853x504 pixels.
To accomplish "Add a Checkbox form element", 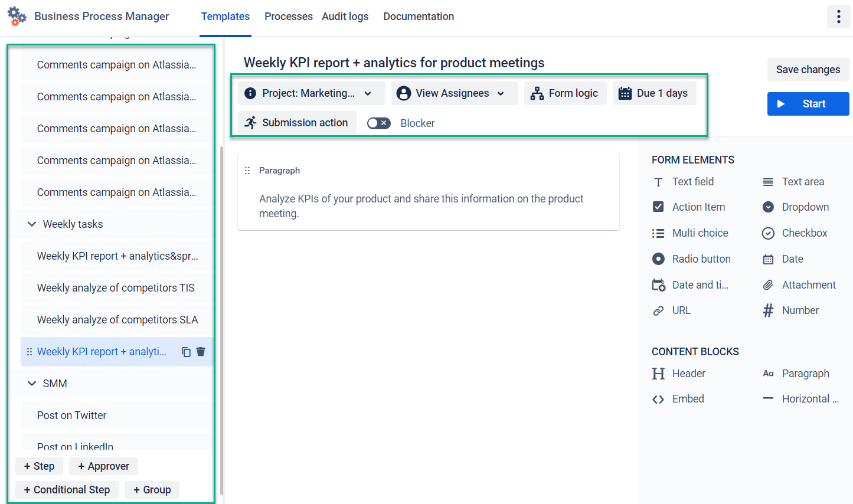I will pos(795,233).
